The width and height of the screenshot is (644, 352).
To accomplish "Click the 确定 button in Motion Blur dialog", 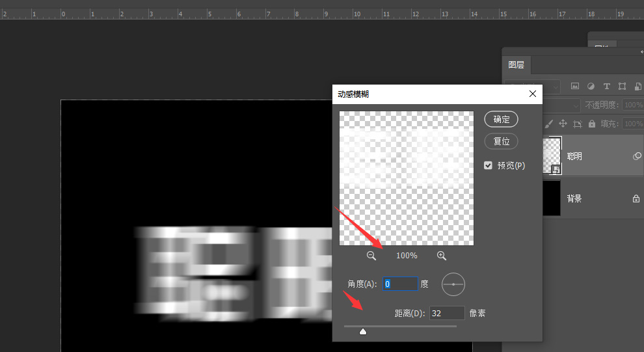I will [x=501, y=120].
